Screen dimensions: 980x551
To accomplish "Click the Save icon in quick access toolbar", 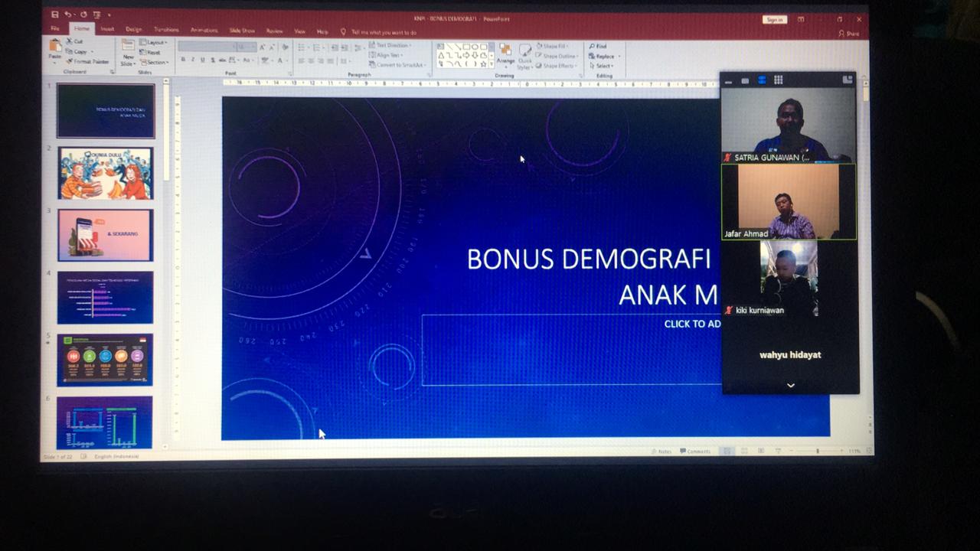I will point(54,15).
